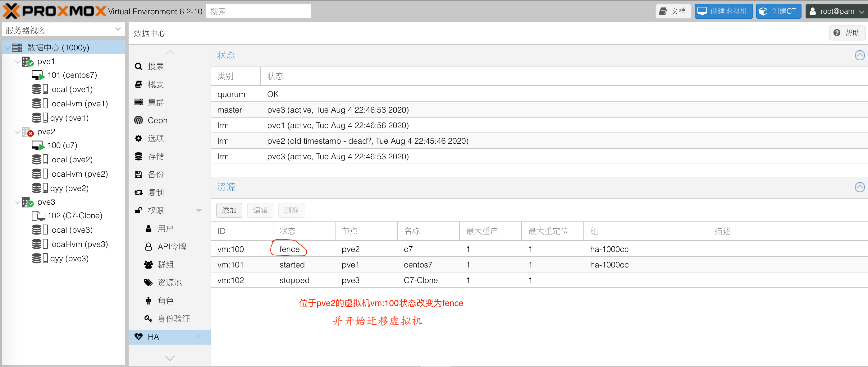Open the Ceph menu item

pos(170,120)
